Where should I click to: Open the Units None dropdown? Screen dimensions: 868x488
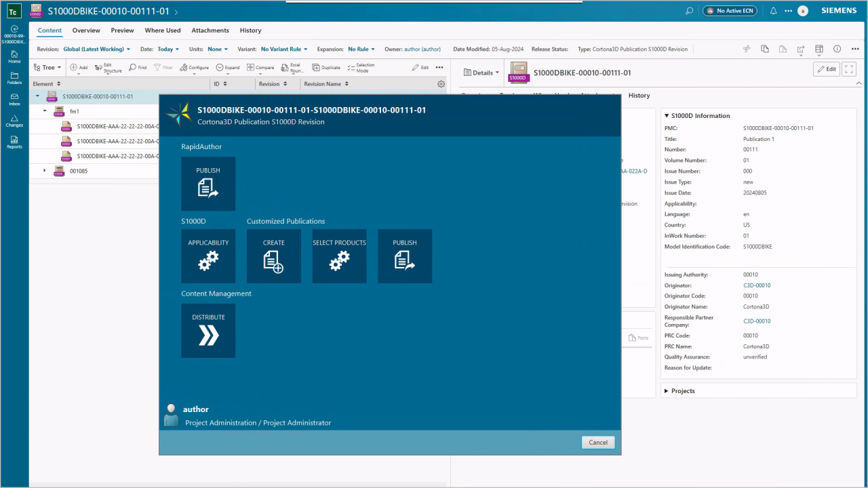click(x=218, y=49)
